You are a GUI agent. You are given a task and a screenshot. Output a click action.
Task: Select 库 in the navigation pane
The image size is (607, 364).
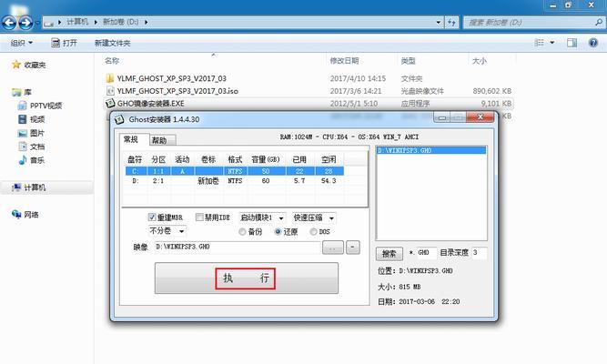(27, 92)
